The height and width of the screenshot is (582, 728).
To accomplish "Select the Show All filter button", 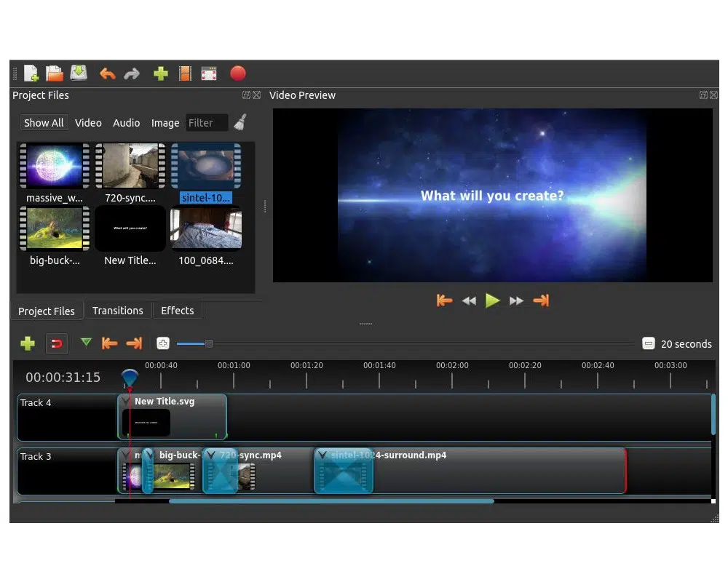I will coord(44,123).
